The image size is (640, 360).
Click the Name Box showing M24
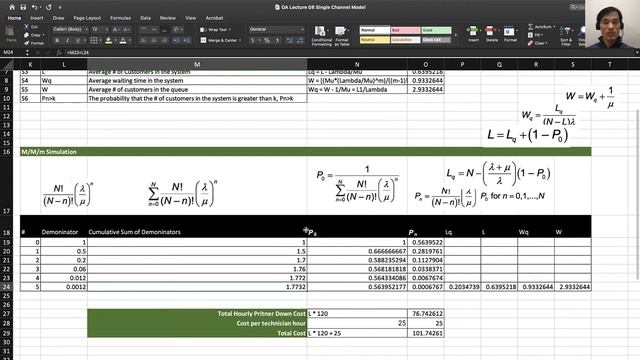click(13, 52)
